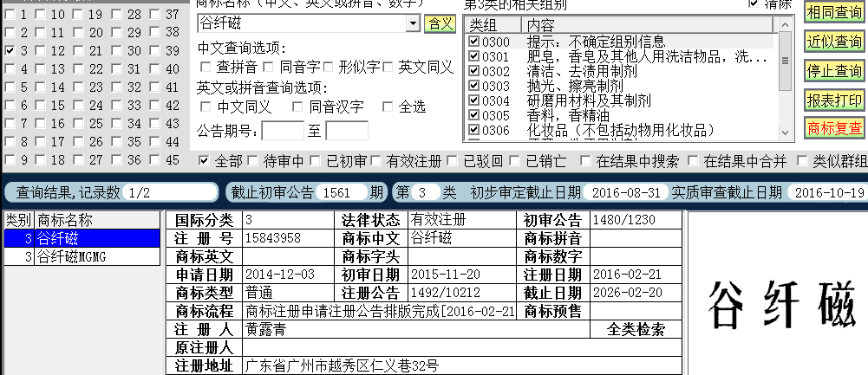Check the 待审中 status filter
The height and width of the screenshot is (375, 868).
point(253,161)
